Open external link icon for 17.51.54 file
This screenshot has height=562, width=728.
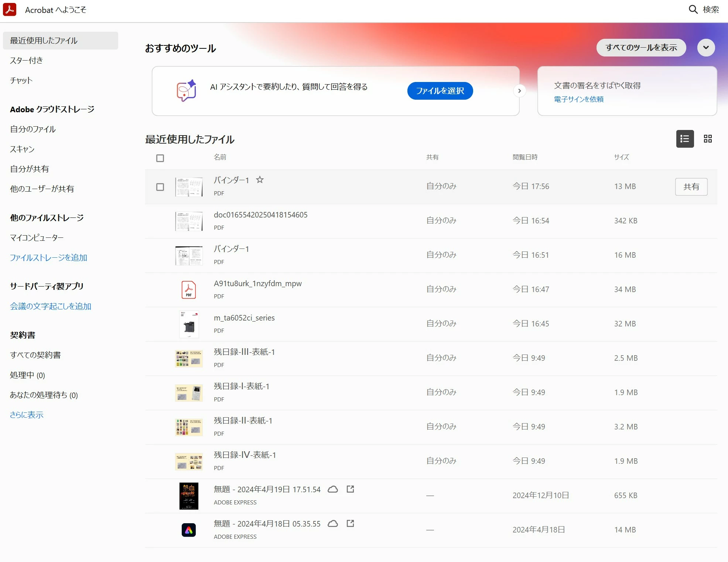coord(350,489)
